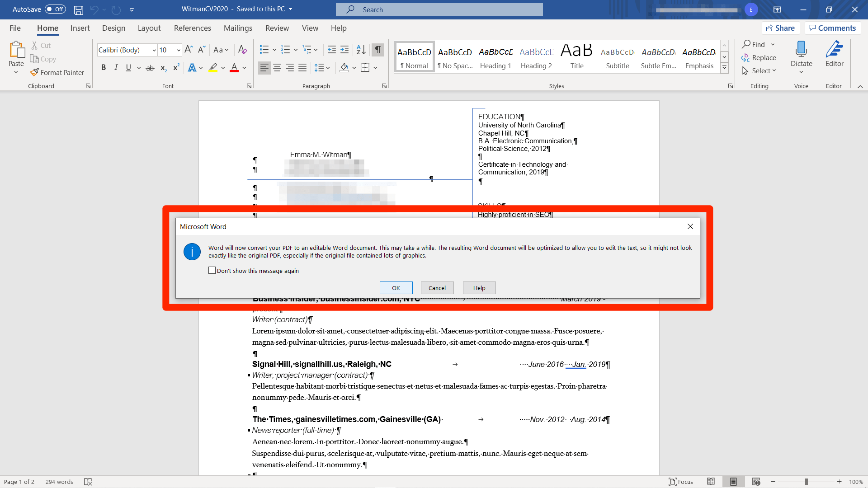Center align the paragraph
Viewport: 868px width, 488px height.
pos(277,67)
